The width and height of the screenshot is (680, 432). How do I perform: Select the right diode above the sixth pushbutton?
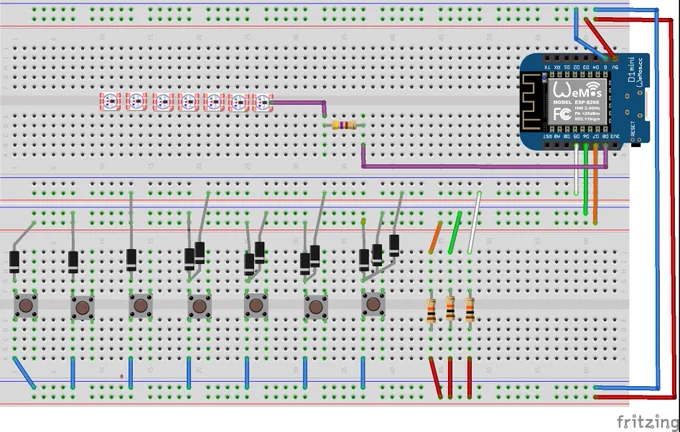[x=315, y=256]
